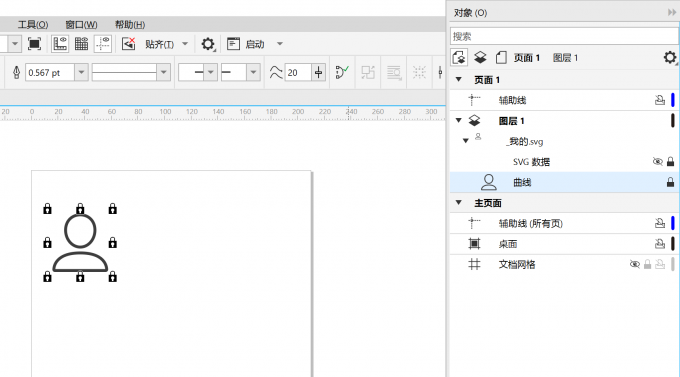
Task: Select the 辅助线 (所有页) row
Action: 564,223
